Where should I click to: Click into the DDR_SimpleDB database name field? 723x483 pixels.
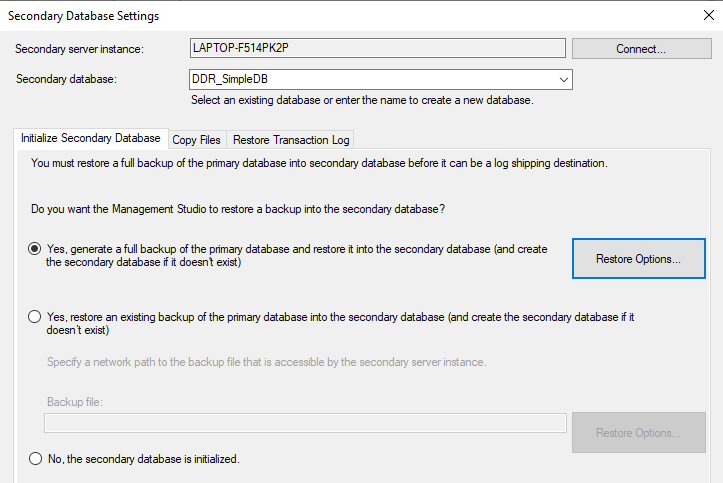(370, 79)
